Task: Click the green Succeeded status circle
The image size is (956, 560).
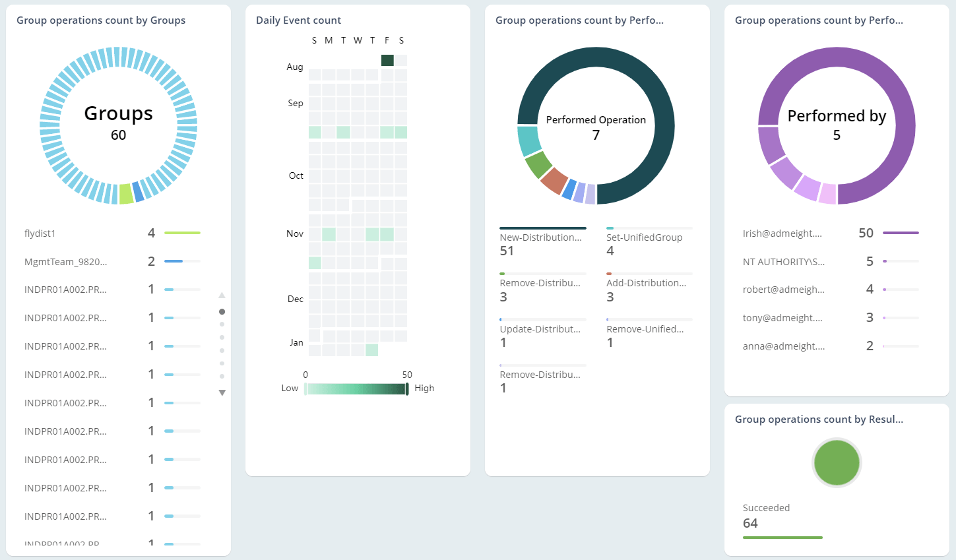Action: (836, 462)
